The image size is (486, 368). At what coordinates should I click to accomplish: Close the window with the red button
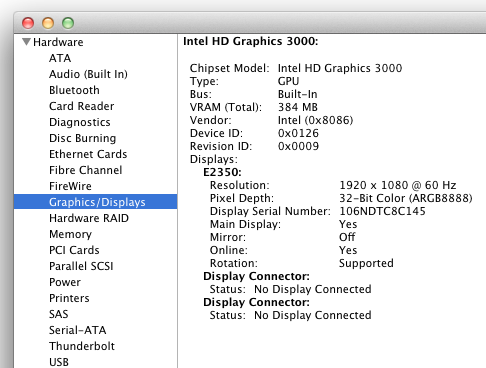(x=28, y=23)
